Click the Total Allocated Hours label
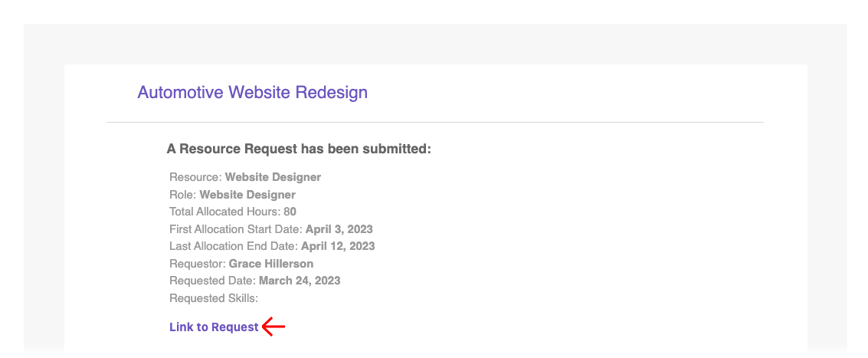Viewport: 868px width, 358px height. point(224,212)
